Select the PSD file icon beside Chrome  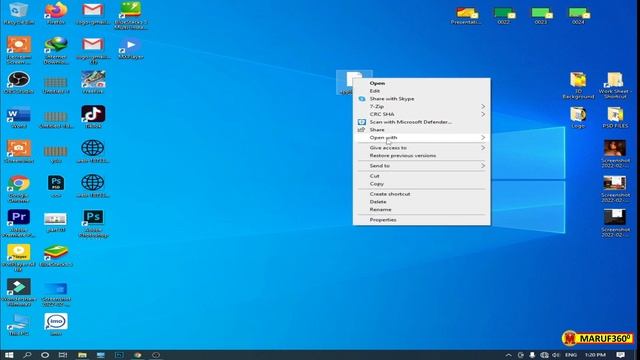point(56,186)
